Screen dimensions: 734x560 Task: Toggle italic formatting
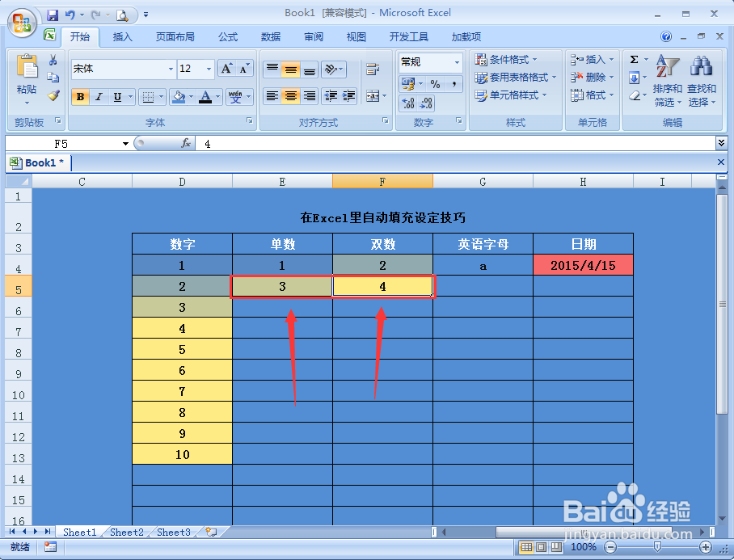(99, 97)
